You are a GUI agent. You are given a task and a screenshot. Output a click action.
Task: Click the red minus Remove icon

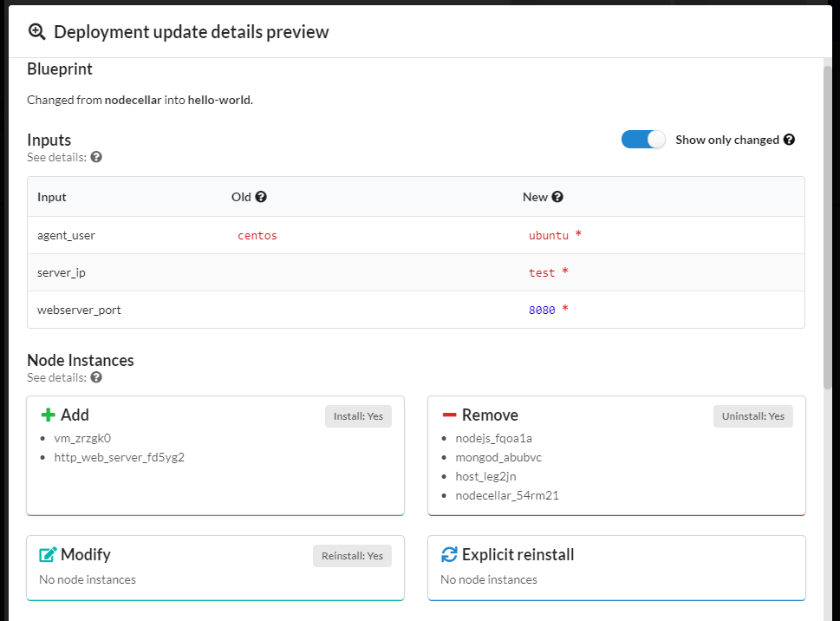tap(449, 415)
